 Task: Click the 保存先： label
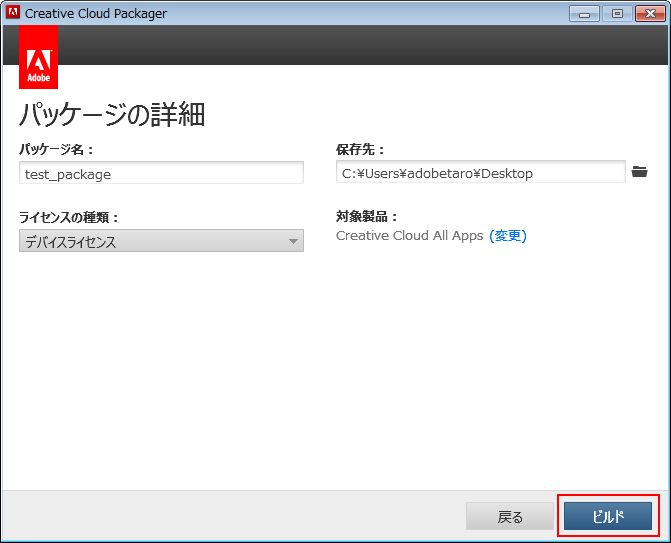click(360, 149)
